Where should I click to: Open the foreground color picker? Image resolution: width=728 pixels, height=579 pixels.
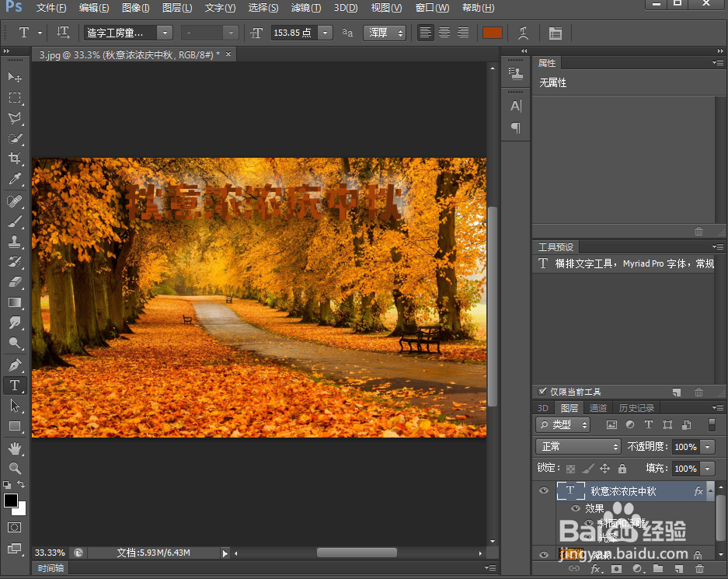click(x=11, y=501)
